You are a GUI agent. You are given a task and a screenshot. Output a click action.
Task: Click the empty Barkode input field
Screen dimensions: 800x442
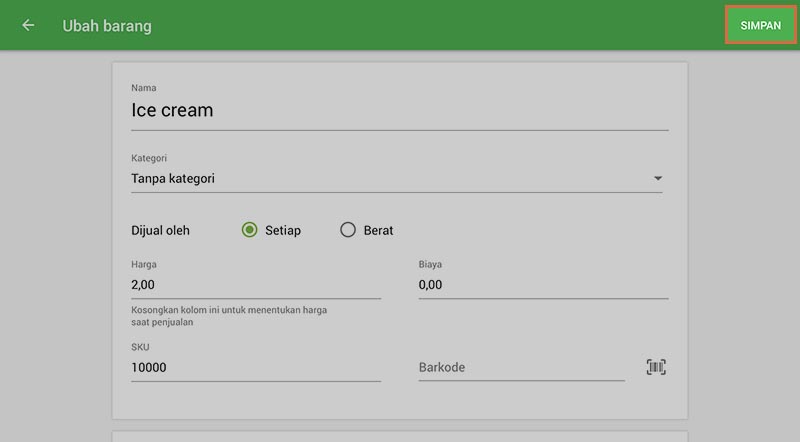click(520, 367)
